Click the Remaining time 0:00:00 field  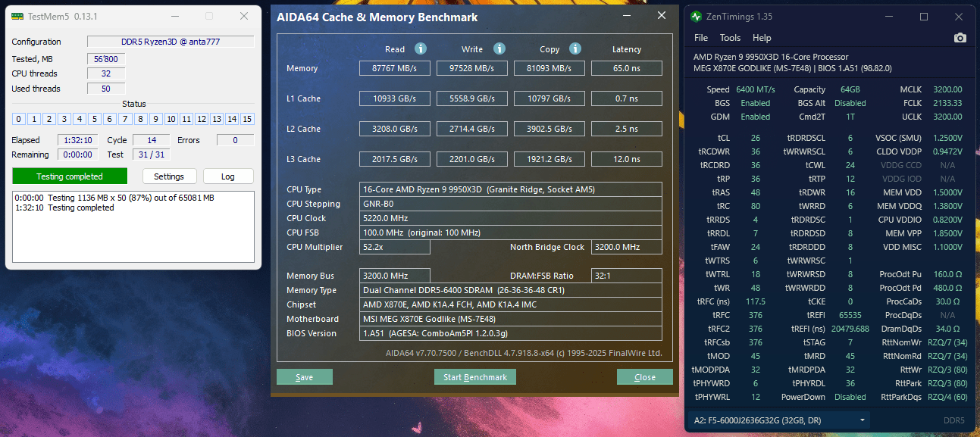click(x=79, y=155)
